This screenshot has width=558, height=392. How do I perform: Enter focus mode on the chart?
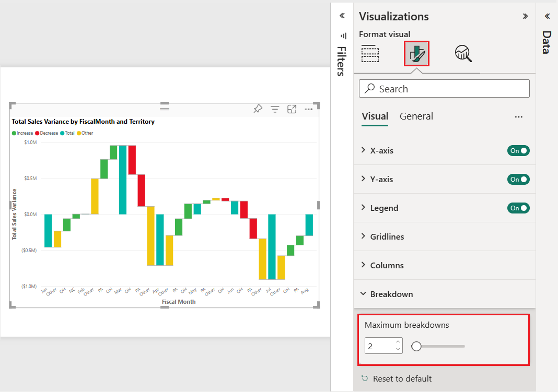pyautogui.click(x=292, y=109)
